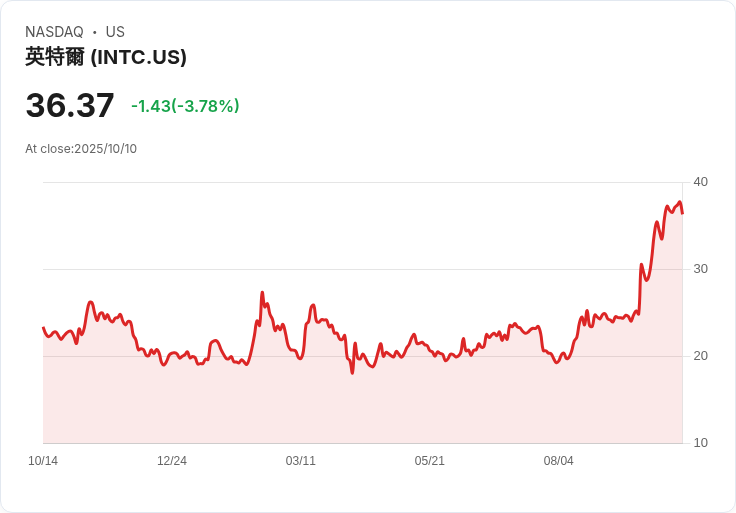Click the highest peak of the red price line
736x513 pixels.
coord(680,202)
